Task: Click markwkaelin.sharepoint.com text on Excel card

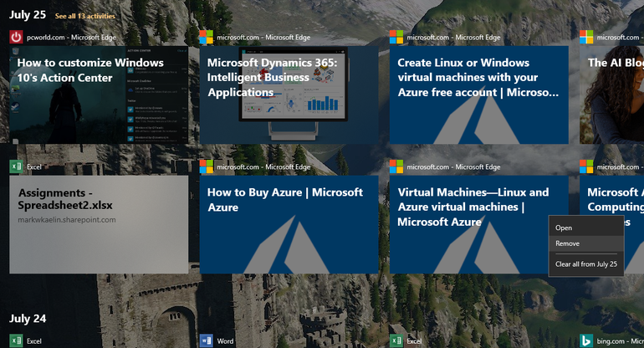Action: pyautogui.click(x=67, y=220)
